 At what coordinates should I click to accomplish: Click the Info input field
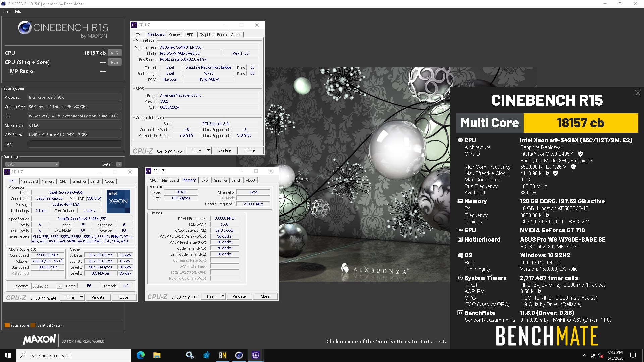(74, 144)
